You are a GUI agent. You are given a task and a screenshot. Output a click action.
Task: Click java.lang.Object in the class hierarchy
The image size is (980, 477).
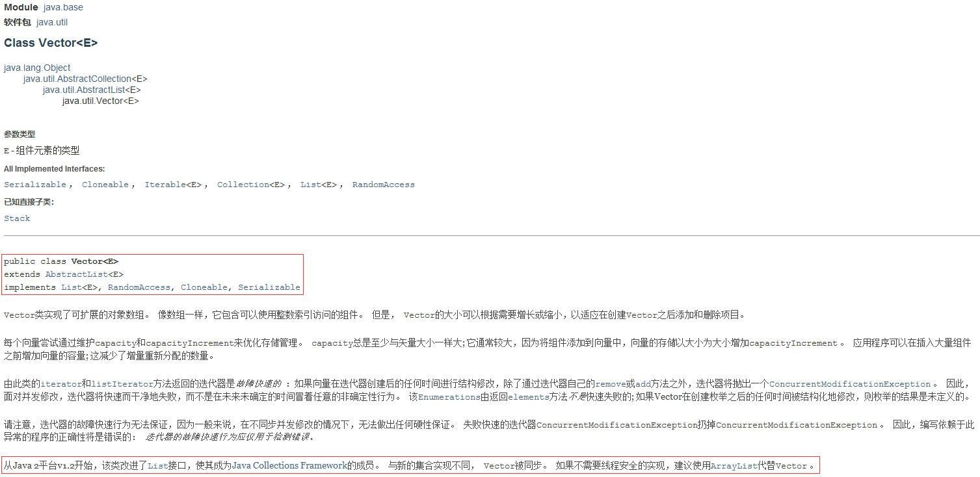tap(37, 68)
